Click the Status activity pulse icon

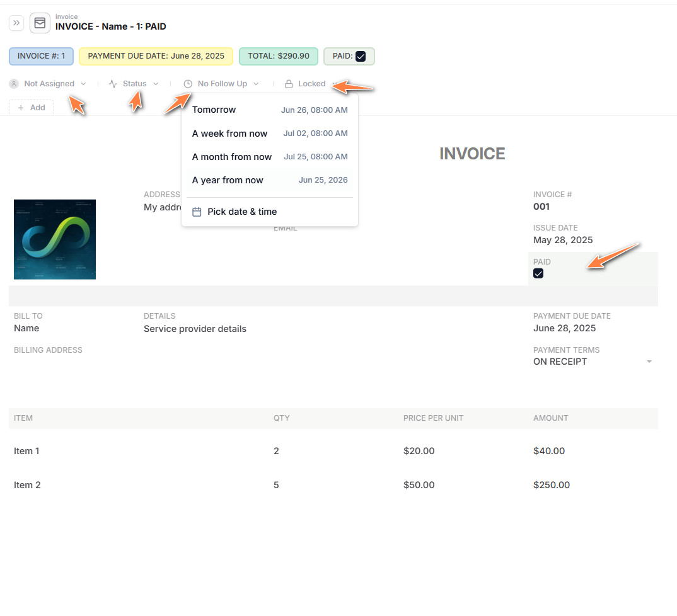click(x=113, y=84)
